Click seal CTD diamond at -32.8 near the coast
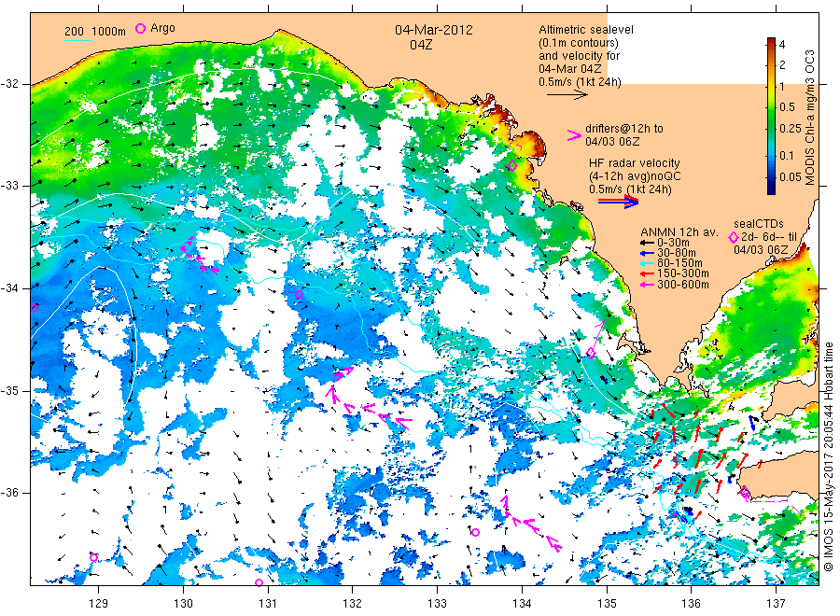Viewport: 840px width, 616px height. (512, 165)
